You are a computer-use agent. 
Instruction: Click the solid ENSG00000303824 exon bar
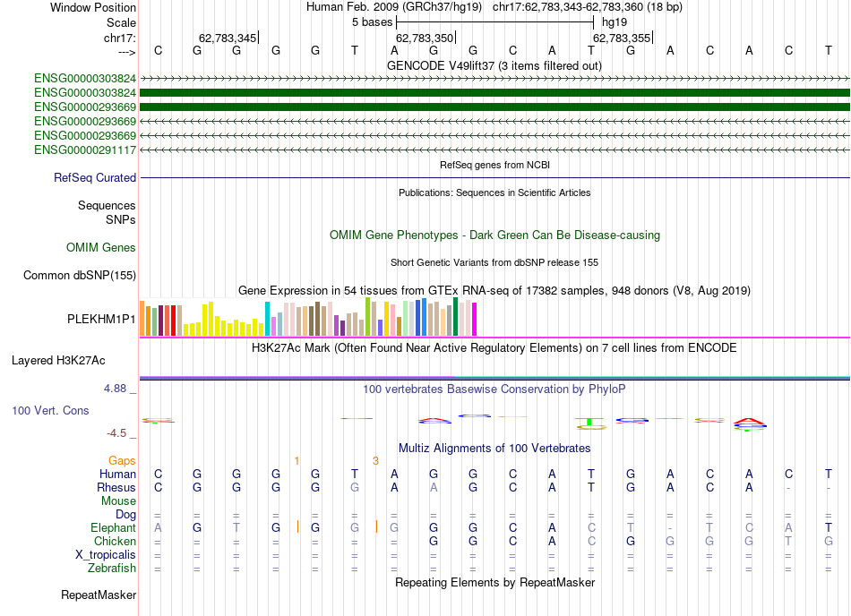(494, 93)
